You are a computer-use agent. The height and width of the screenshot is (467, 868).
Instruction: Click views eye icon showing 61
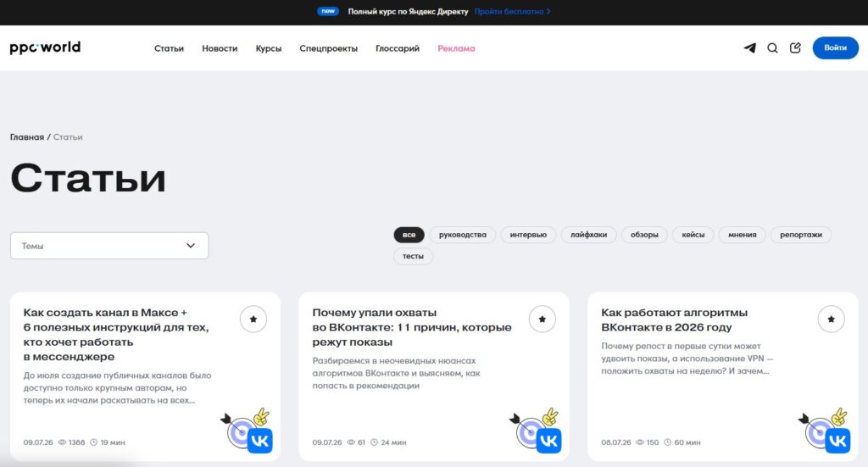pos(351,442)
